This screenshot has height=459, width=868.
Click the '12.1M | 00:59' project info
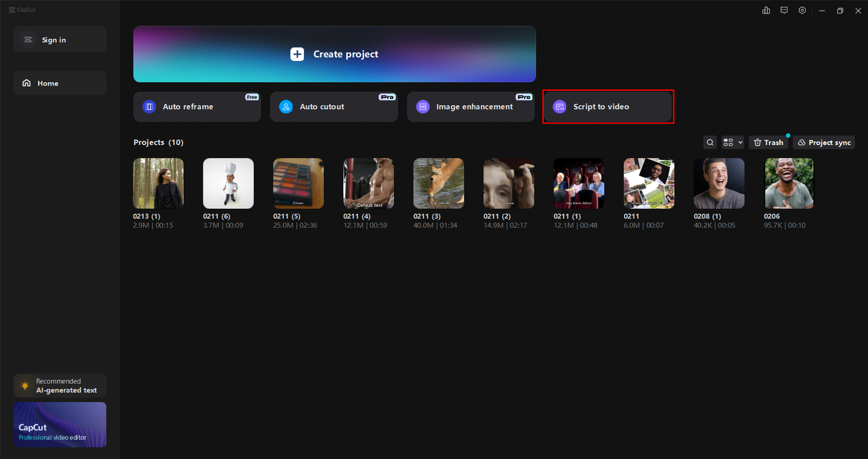pos(365,225)
